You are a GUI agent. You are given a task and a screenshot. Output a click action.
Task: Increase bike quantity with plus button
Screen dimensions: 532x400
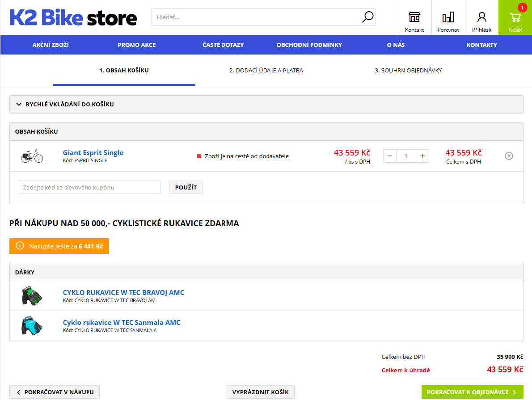422,156
